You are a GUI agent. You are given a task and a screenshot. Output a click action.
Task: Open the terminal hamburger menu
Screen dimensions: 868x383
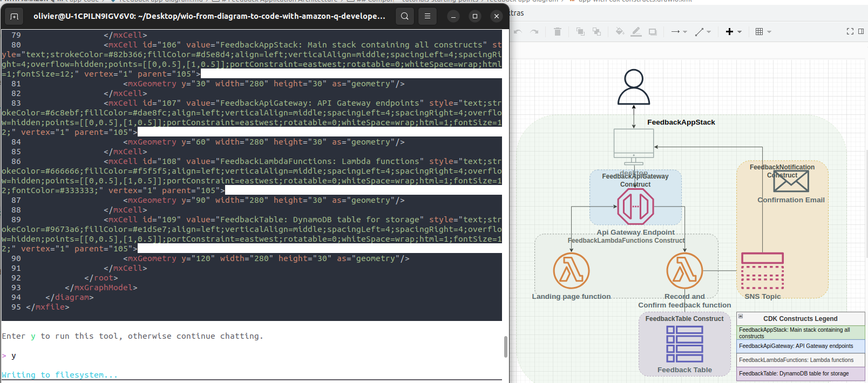coord(428,16)
